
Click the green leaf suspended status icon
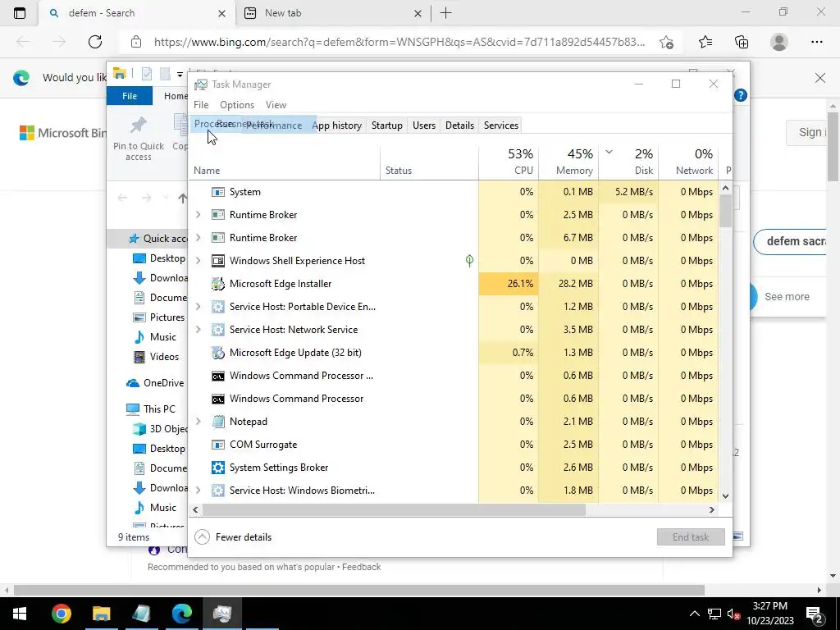469,261
